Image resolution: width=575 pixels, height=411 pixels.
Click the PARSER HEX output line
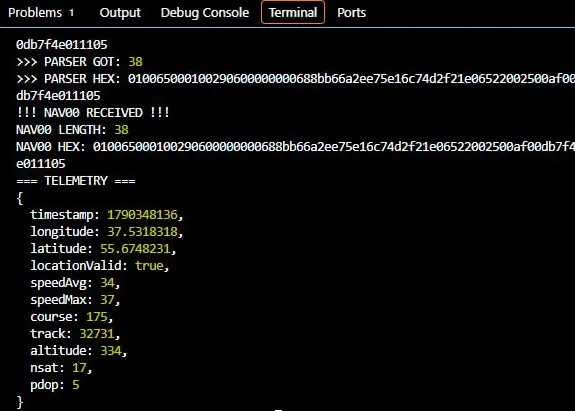[x=295, y=79]
